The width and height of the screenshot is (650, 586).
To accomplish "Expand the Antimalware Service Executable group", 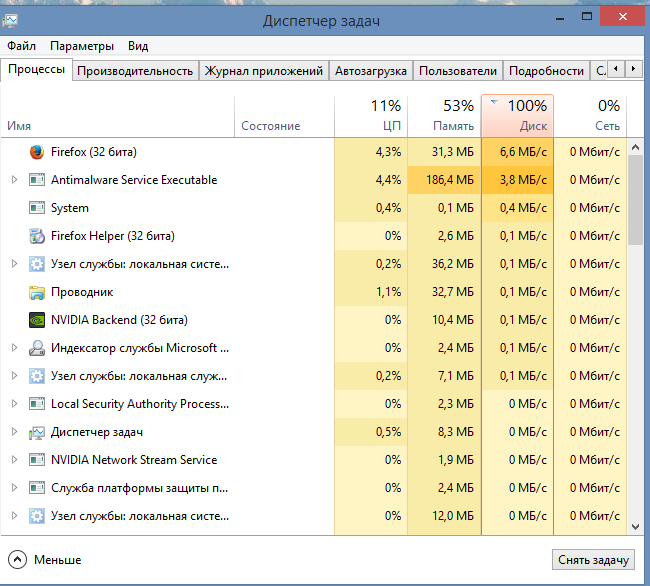I will point(14,180).
